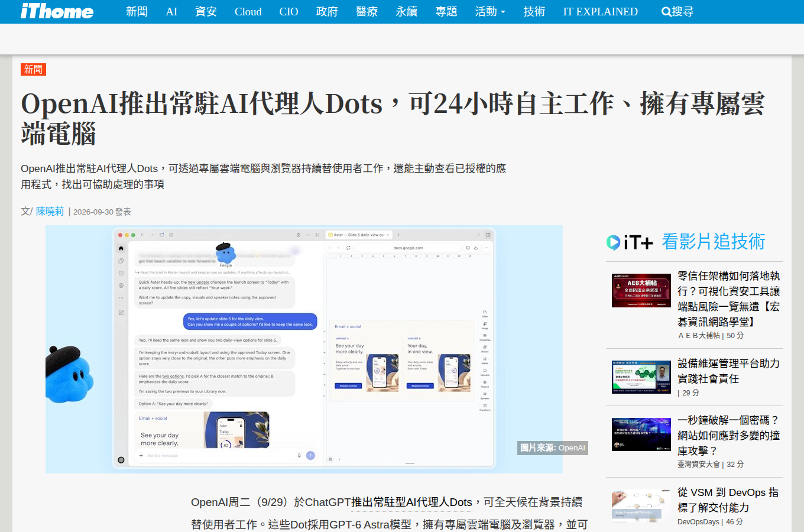Open the 技術 section
The width and height of the screenshot is (804, 532).
pyautogui.click(x=534, y=12)
